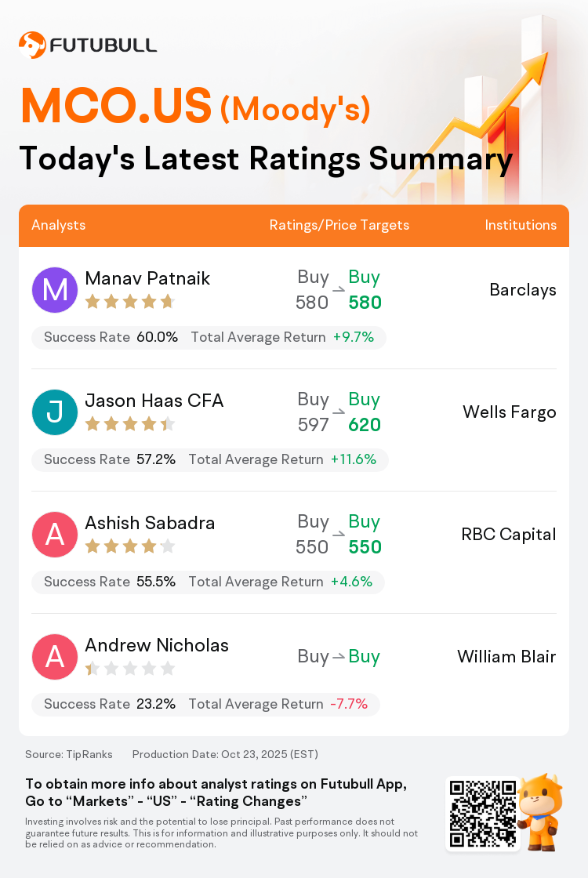The height and width of the screenshot is (878, 588).
Task: Click the bull mascot icon
Action: coord(539,811)
